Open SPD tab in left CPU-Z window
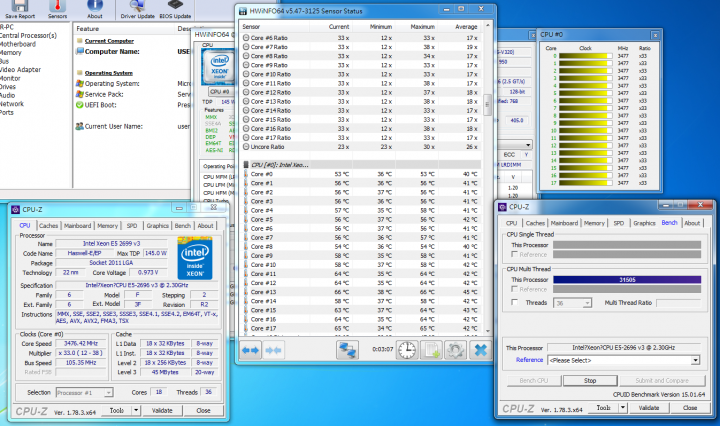The width and height of the screenshot is (720, 426). point(132,226)
